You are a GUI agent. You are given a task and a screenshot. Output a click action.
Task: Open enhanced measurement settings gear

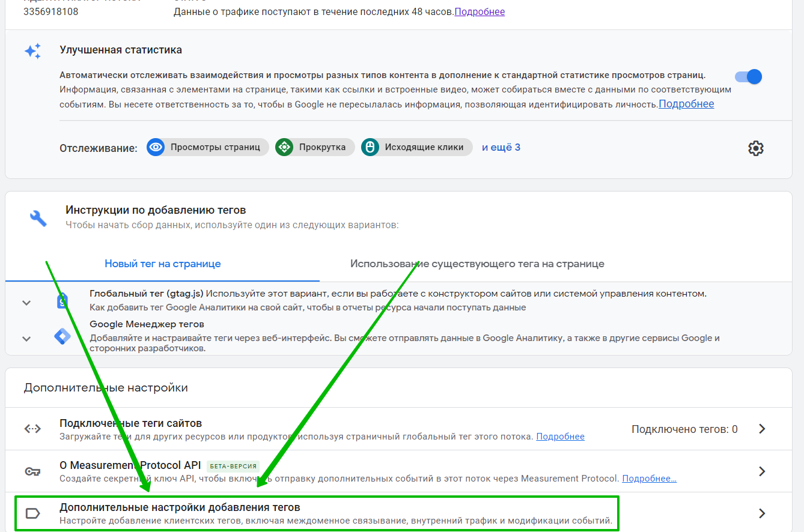[755, 148]
